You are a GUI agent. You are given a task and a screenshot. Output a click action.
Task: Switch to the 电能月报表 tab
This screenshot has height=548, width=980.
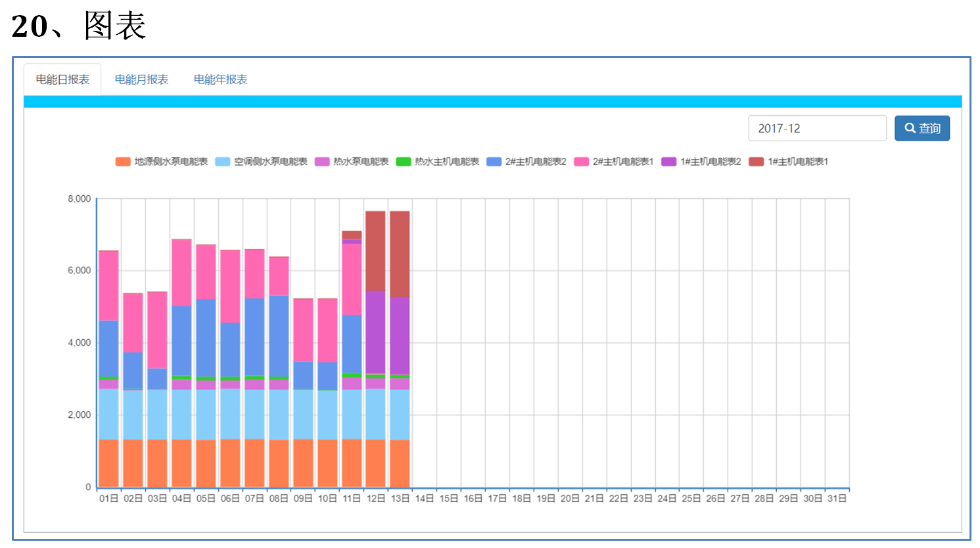141,80
